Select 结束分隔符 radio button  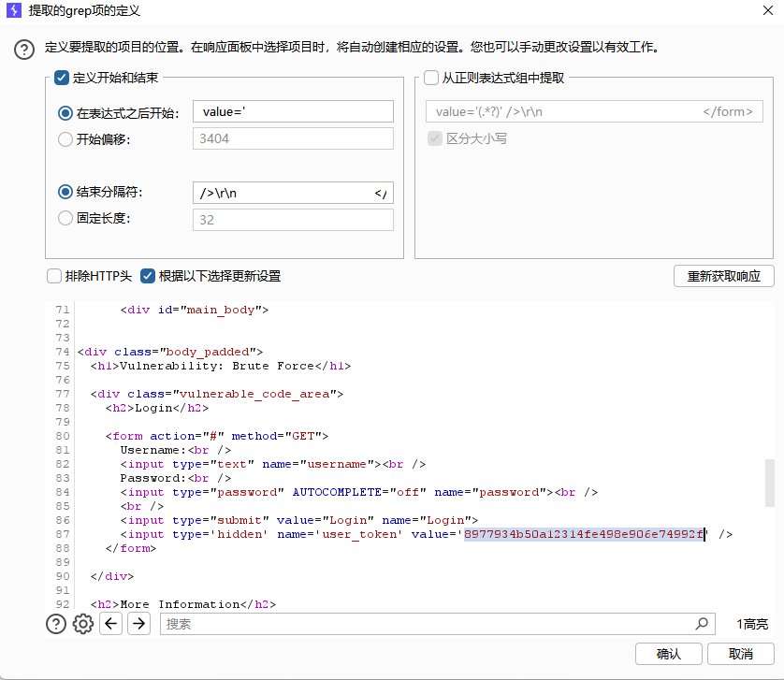coord(65,192)
